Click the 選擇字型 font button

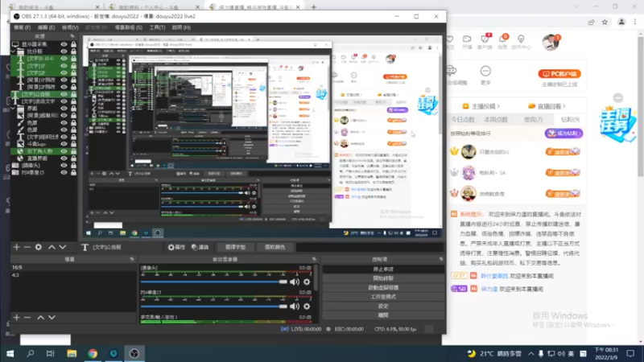click(235, 247)
